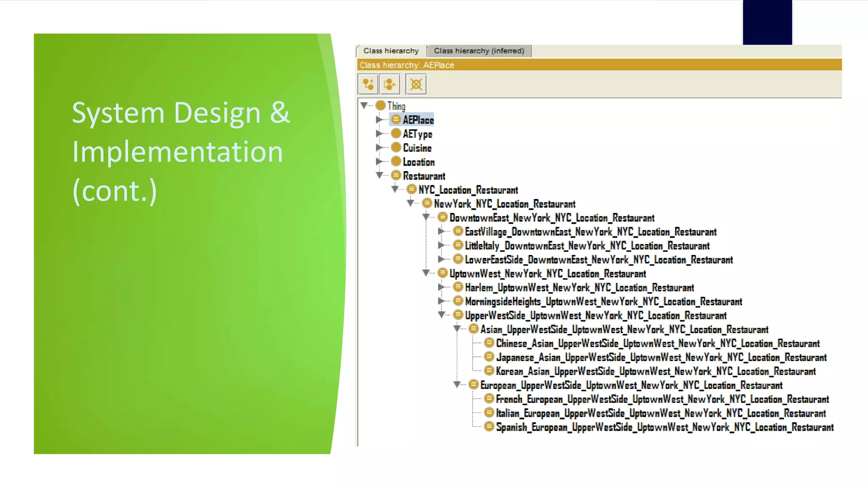Select Italian_European_UpperWestSide restaurant label
This screenshot has height=488, width=868.
pos(661,413)
